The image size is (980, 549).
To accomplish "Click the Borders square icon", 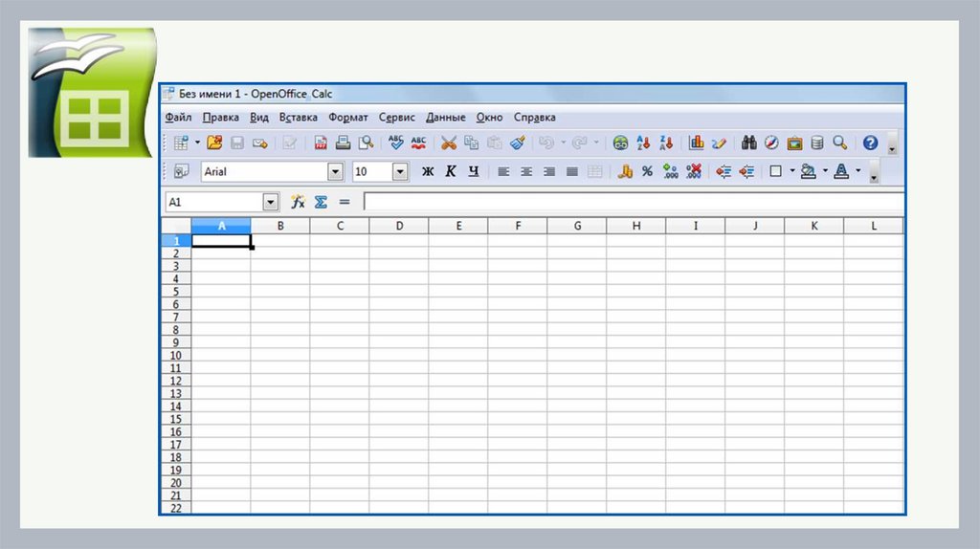I will [775, 171].
